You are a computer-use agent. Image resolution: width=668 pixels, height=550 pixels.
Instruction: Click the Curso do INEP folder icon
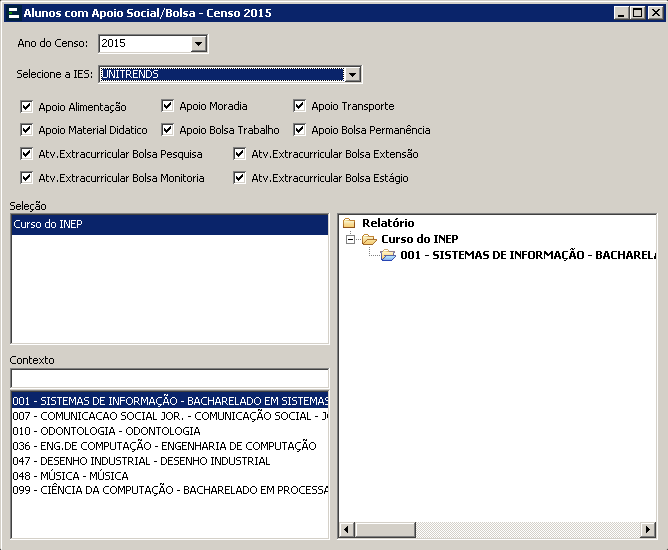[x=369, y=239]
